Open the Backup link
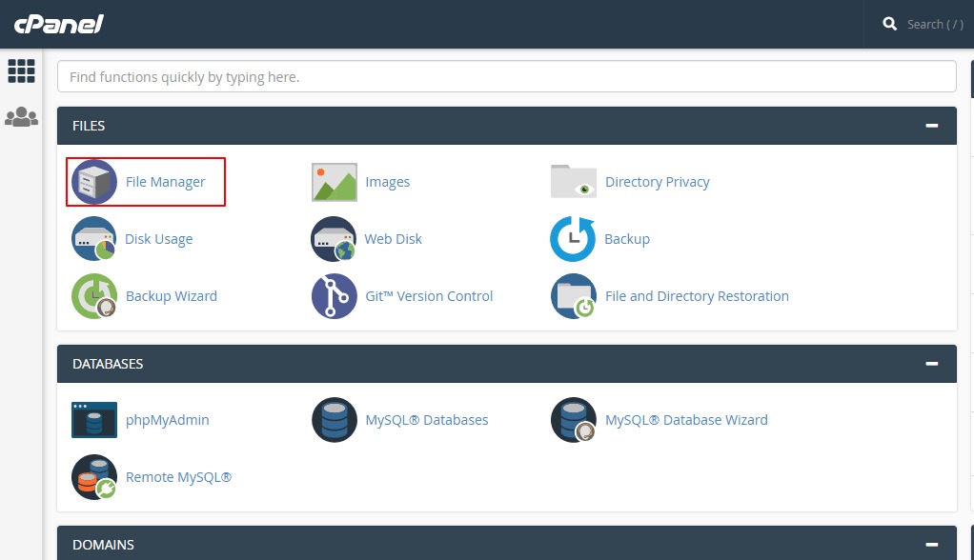Screen dimensions: 974x560 tap(627, 239)
